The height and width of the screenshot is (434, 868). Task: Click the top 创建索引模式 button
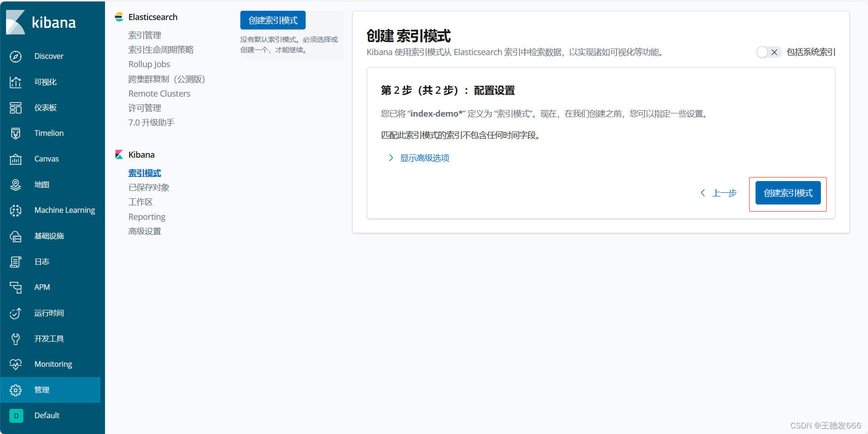273,20
